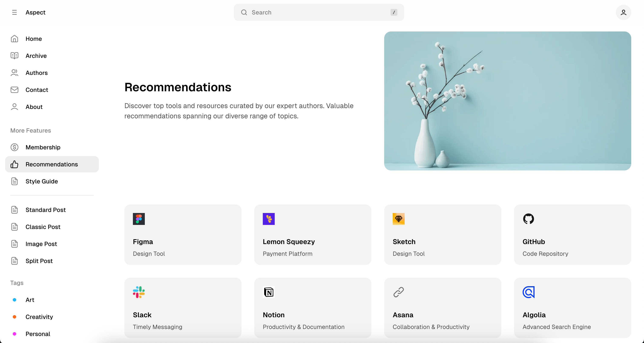Viewport: 644px width, 343px height.
Task: Open the Figma recommendation card
Action: tap(183, 234)
